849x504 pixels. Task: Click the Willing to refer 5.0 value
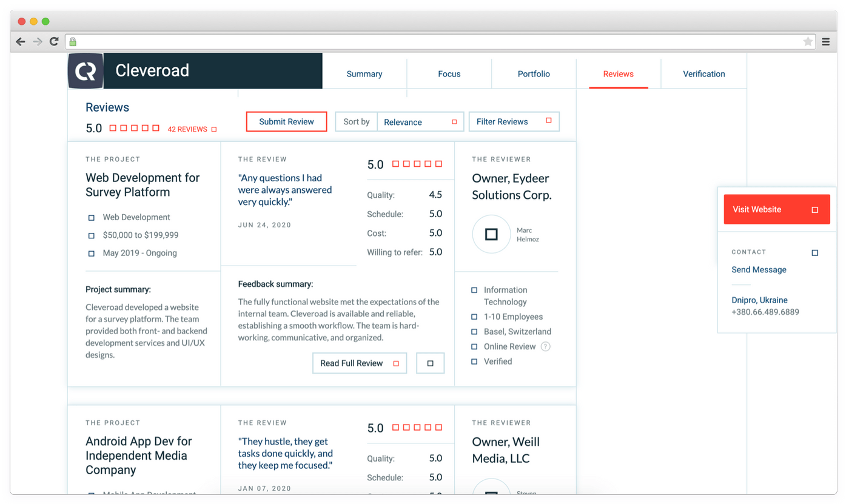click(435, 252)
